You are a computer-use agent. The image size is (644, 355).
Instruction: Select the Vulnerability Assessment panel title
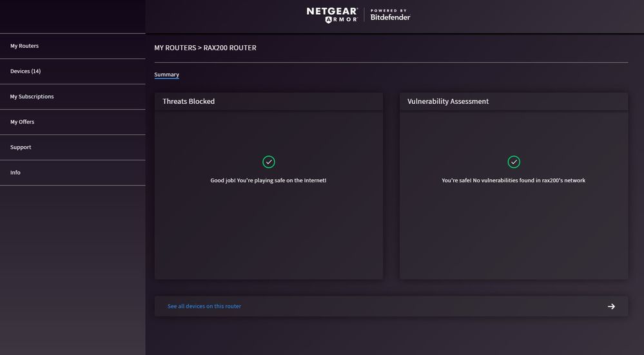click(x=448, y=102)
